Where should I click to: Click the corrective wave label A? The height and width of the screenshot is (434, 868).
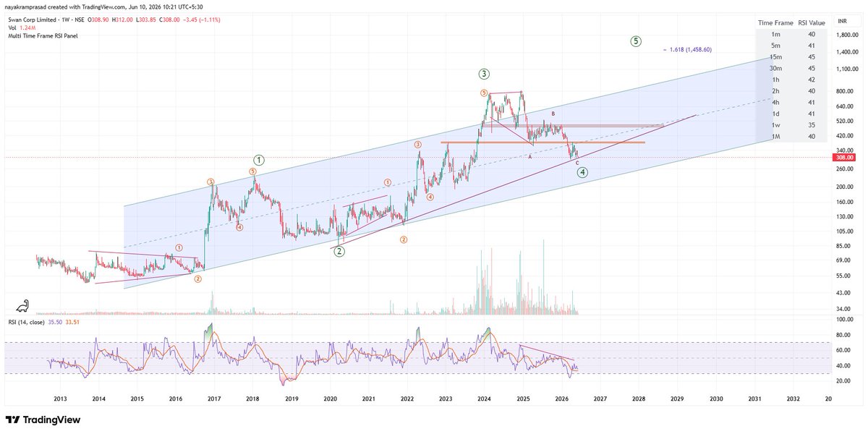pos(529,156)
